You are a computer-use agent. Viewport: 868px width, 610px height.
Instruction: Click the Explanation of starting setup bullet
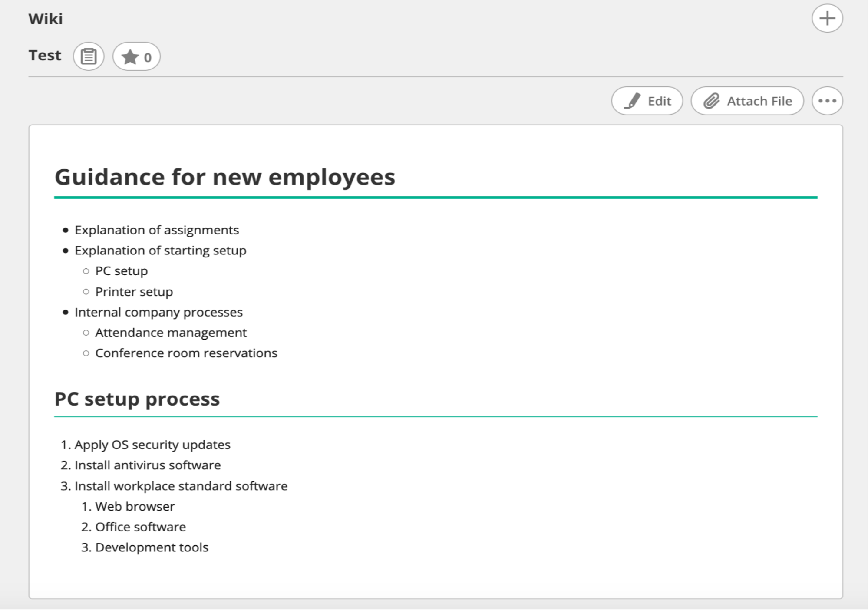pos(160,251)
